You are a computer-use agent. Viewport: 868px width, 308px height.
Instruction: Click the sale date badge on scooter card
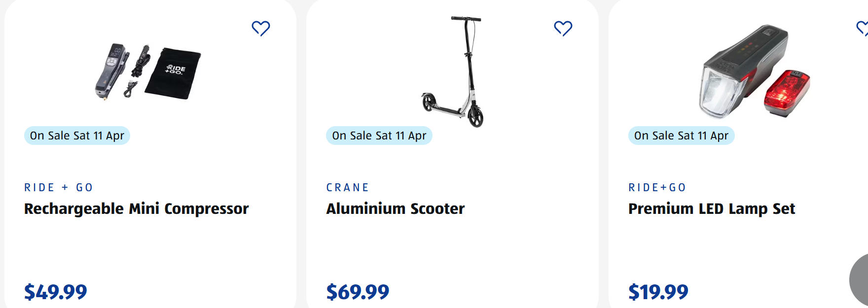point(379,136)
